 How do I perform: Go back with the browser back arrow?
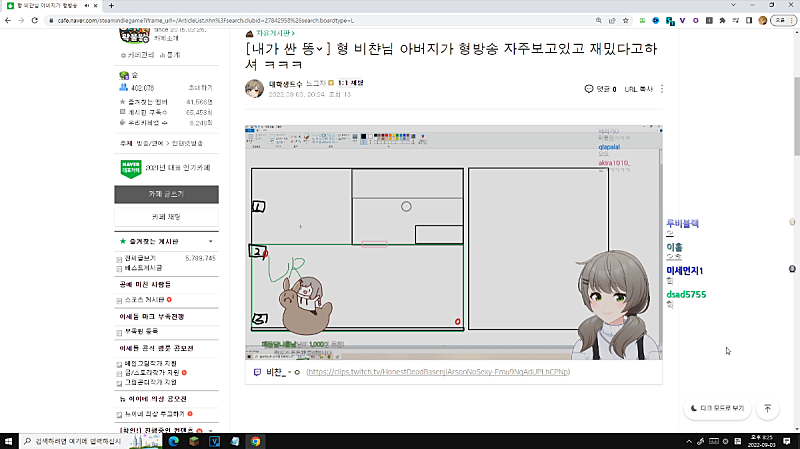pos(8,20)
